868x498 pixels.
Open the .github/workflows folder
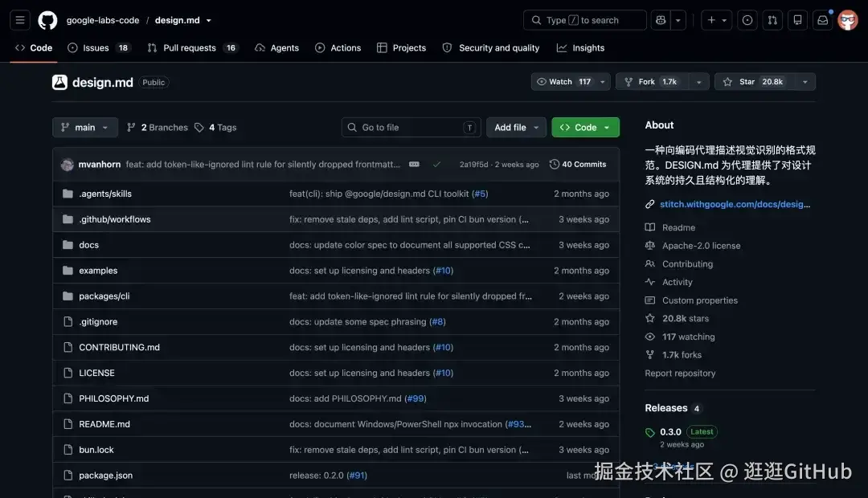(x=115, y=219)
